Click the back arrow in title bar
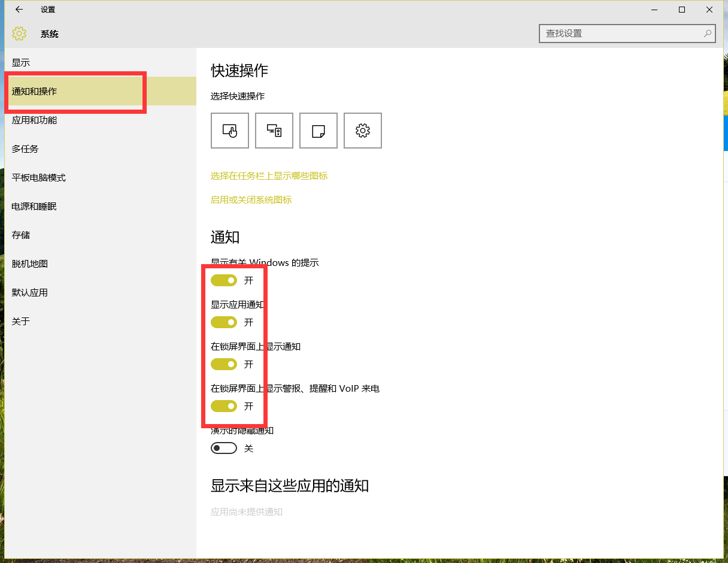The image size is (728, 563). tap(19, 10)
